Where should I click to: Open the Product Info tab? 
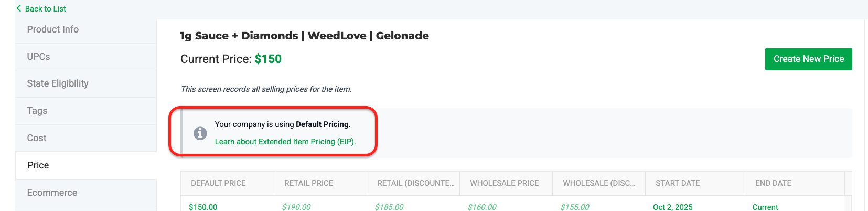click(53, 29)
